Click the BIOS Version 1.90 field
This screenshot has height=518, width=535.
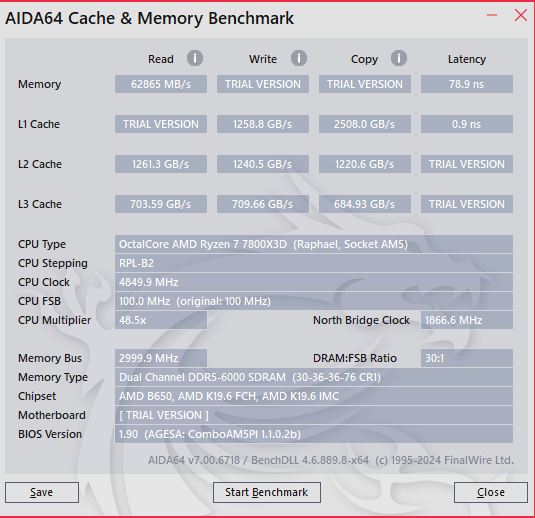[314, 434]
